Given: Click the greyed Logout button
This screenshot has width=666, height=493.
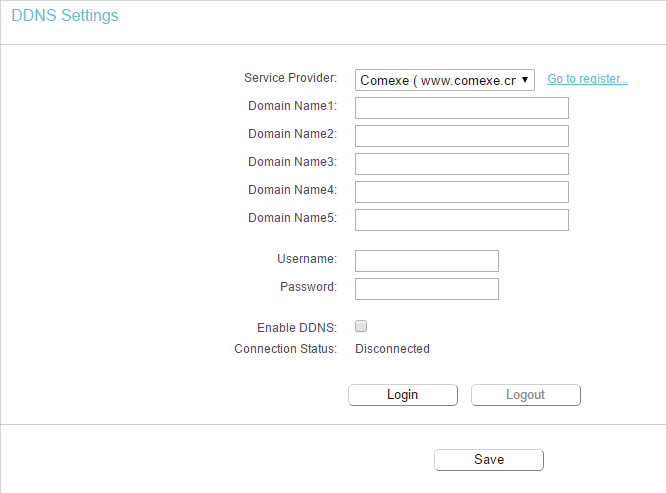Looking at the screenshot, I should 525,395.
